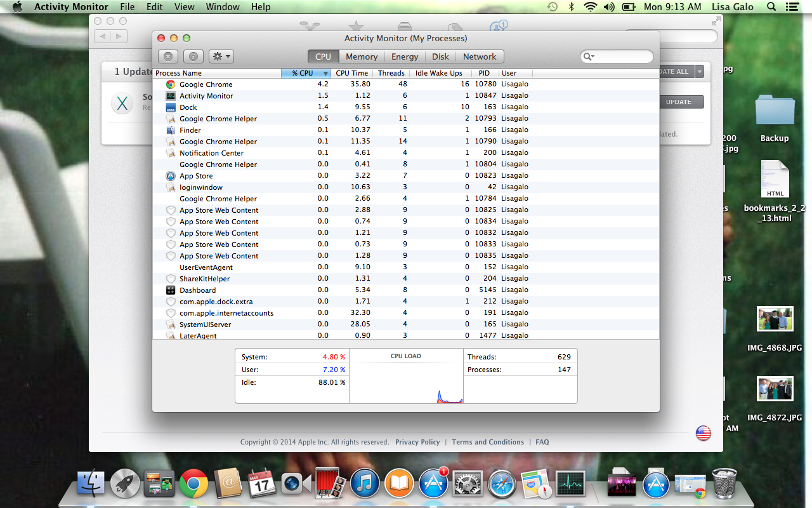Open the Wi-Fi menu bar icon
This screenshot has height=508, width=812.
click(591, 7)
